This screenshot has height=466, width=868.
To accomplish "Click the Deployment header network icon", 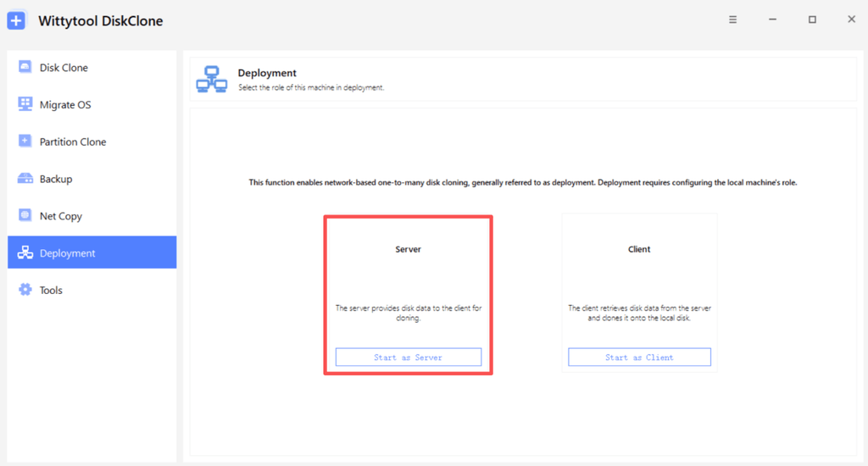I will [x=211, y=79].
